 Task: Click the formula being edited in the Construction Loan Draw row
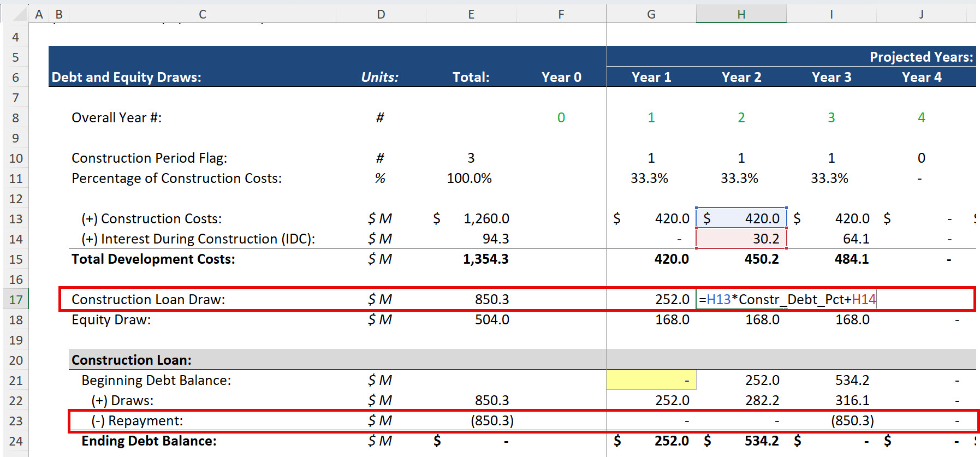tap(787, 299)
